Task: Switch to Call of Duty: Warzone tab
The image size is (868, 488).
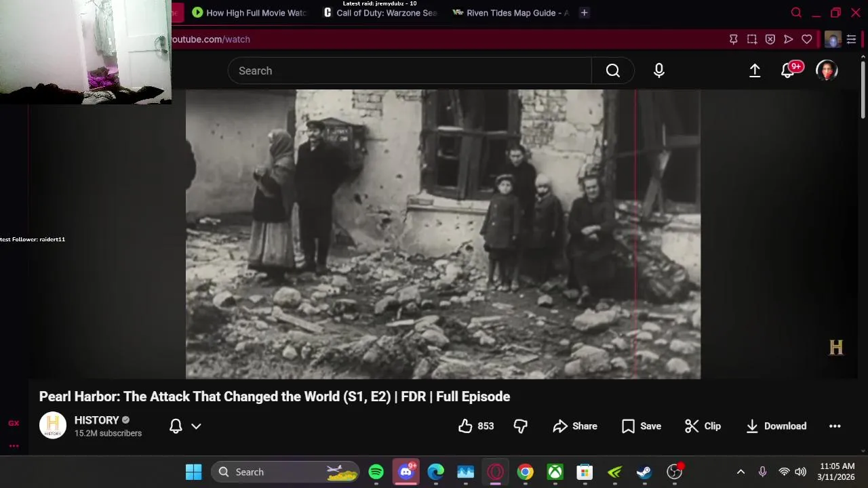Action: [x=380, y=13]
